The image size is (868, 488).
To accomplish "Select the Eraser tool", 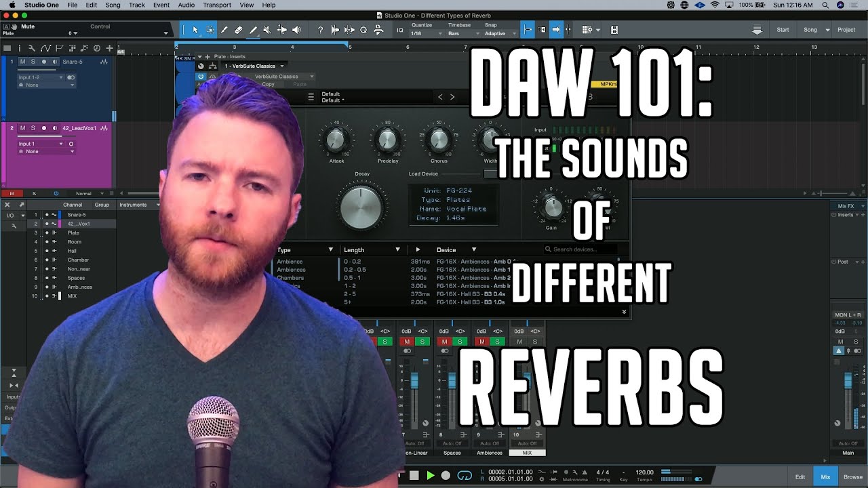I will (239, 30).
